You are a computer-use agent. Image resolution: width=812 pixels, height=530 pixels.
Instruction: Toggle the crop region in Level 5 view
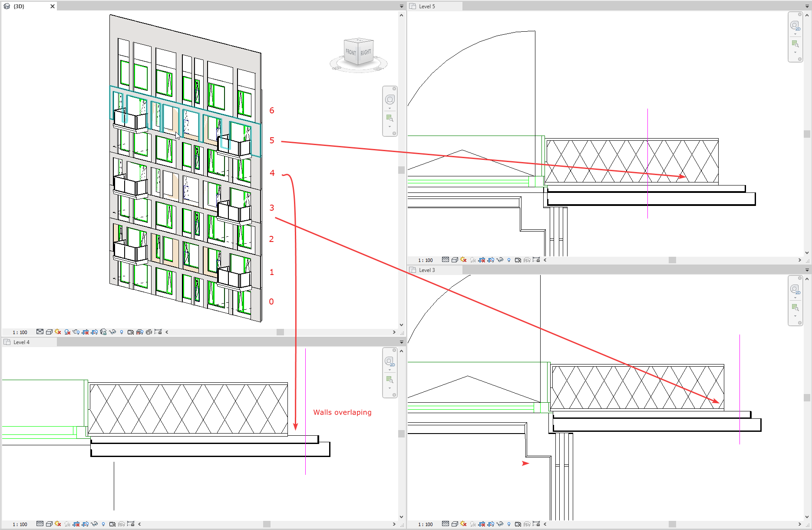click(482, 260)
